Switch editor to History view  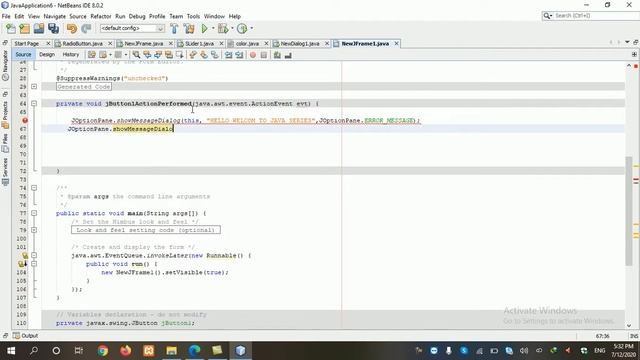pyautogui.click(x=71, y=55)
